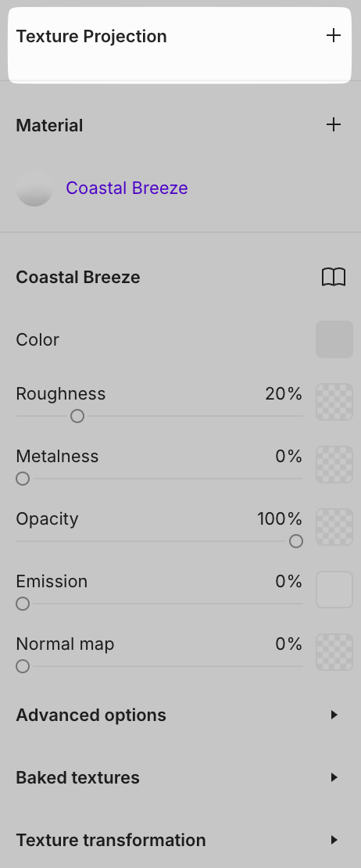
Task: Expand the Texture transformation section
Action: (x=180, y=841)
